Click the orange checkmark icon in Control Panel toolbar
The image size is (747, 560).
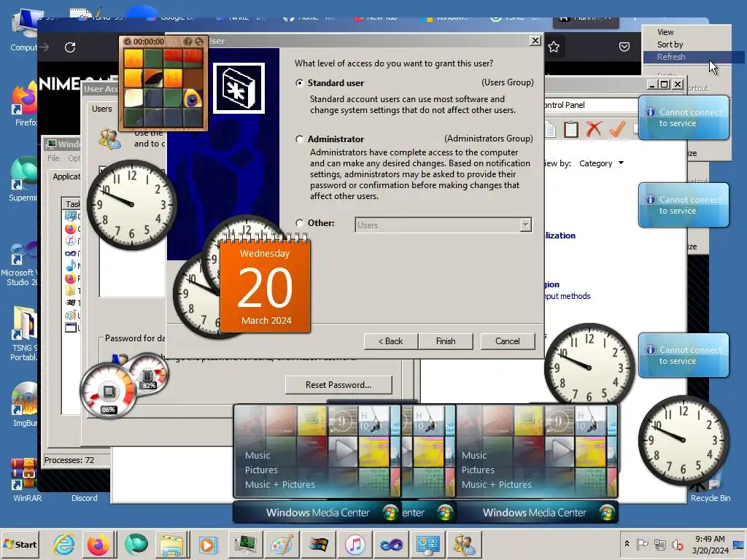617,128
